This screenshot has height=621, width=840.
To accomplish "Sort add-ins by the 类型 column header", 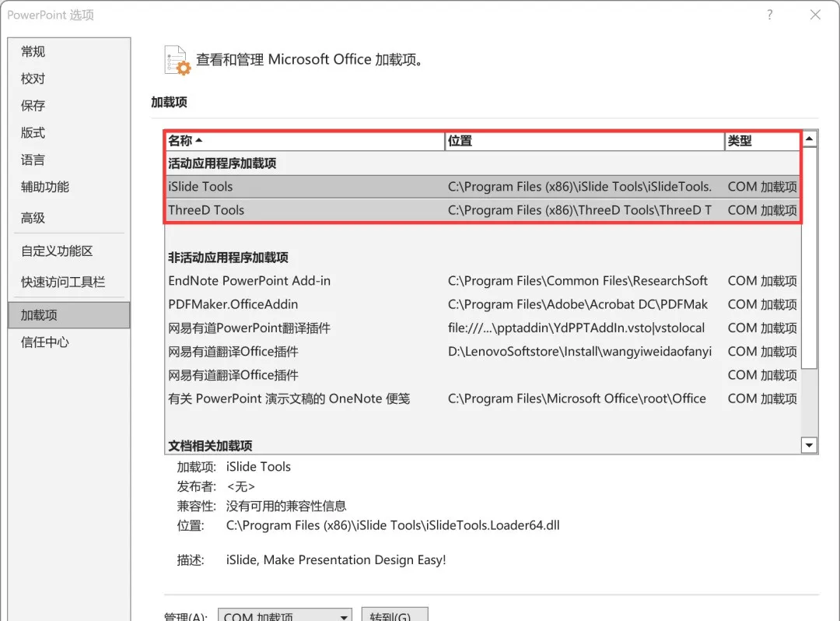I will 763,141.
